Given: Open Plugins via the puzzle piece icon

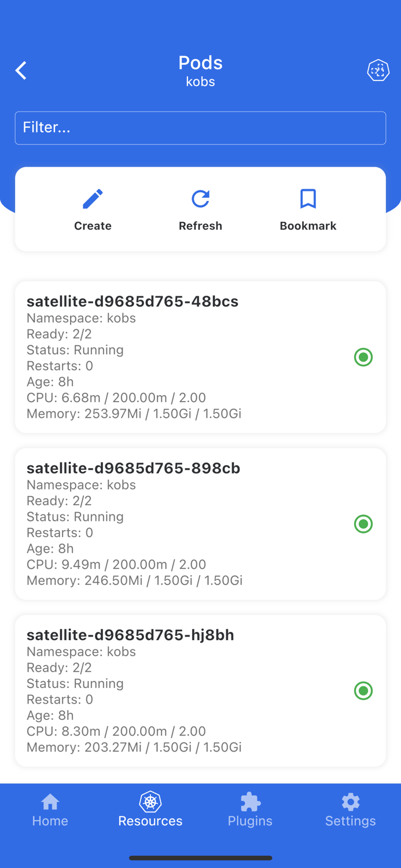Looking at the screenshot, I should point(250,803).
